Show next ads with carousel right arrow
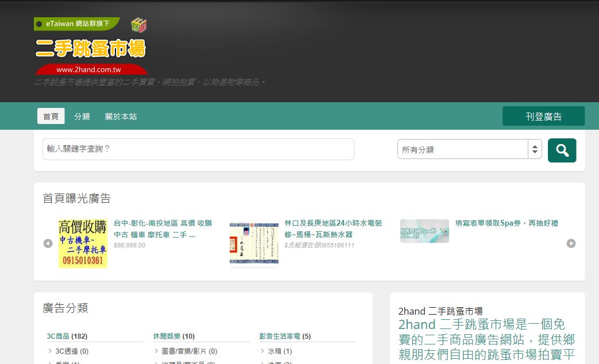The width and height of the screenshot is (599, 364). pos(571,243)
